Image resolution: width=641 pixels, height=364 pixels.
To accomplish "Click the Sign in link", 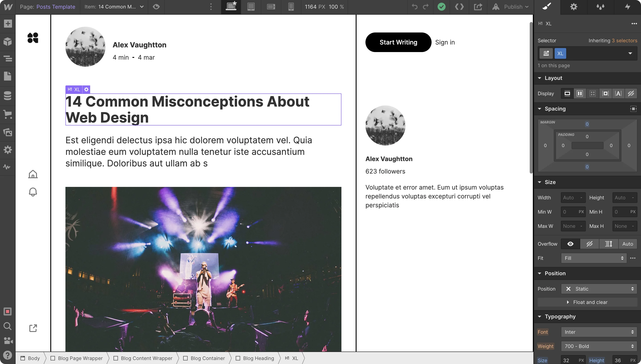I will pyautogui.click(x=445, y=42).
